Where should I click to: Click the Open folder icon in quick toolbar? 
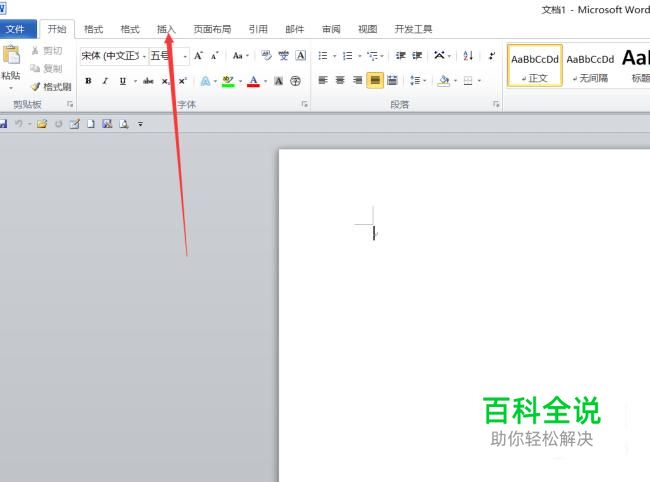click(42, 124)
